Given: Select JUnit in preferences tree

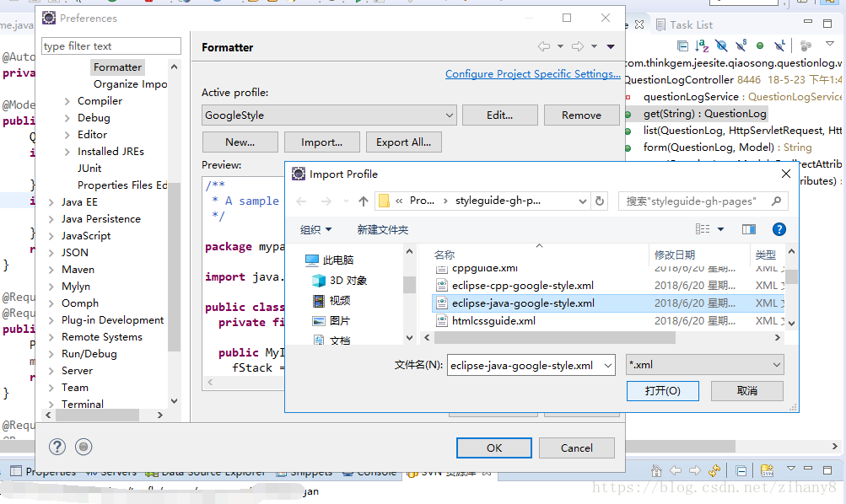Looking at the screenshot, I should [89, 169].
